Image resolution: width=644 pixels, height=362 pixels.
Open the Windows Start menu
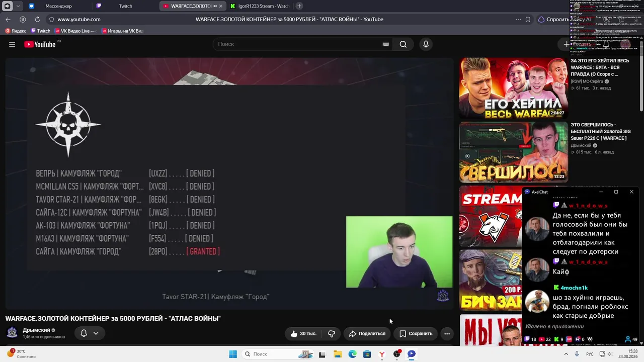pos(233,354)
